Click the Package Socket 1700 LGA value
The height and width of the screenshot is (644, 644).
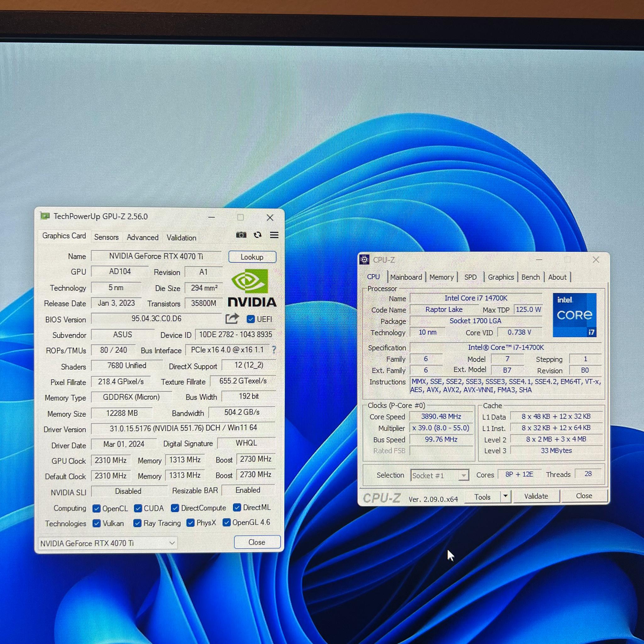pyautogui.click(x=476, y=321)
